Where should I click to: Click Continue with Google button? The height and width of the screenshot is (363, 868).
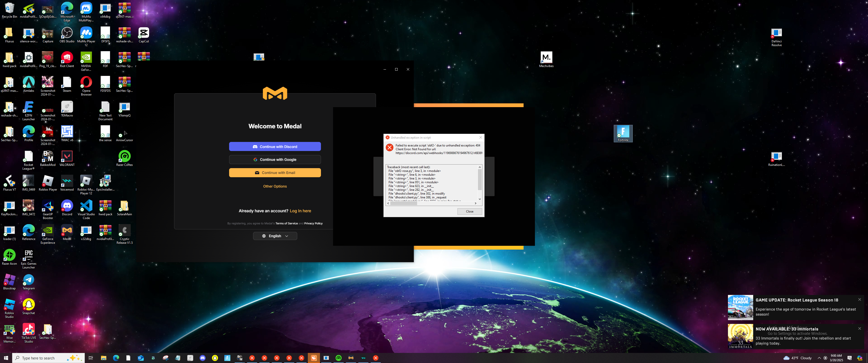tap(275, 160)
